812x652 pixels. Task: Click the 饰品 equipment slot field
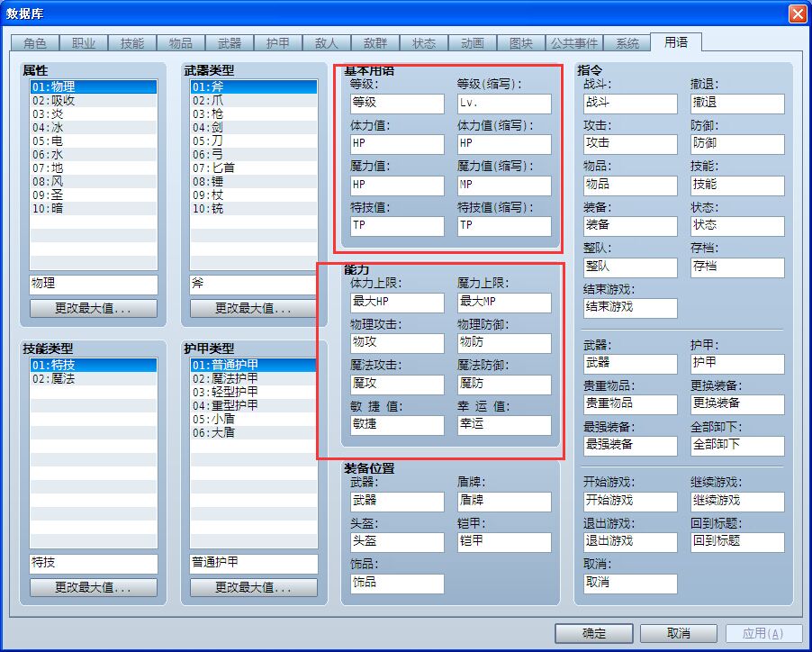(x=397, y=584)
